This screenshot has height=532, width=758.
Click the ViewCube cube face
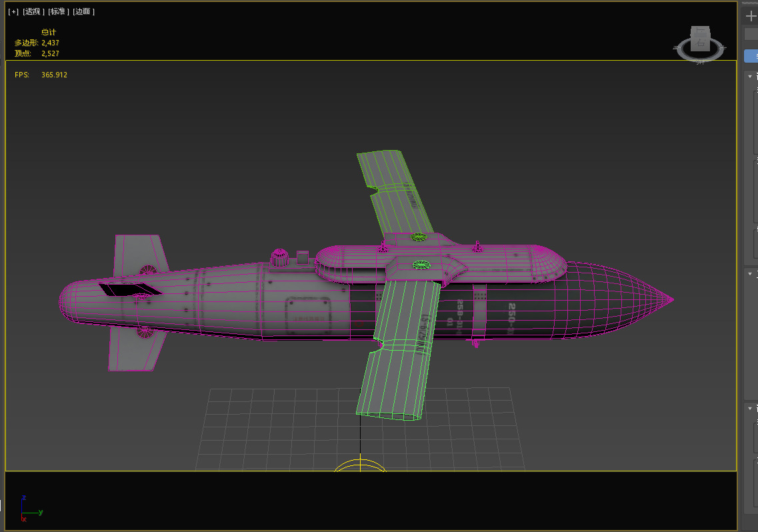click(700, 39)
